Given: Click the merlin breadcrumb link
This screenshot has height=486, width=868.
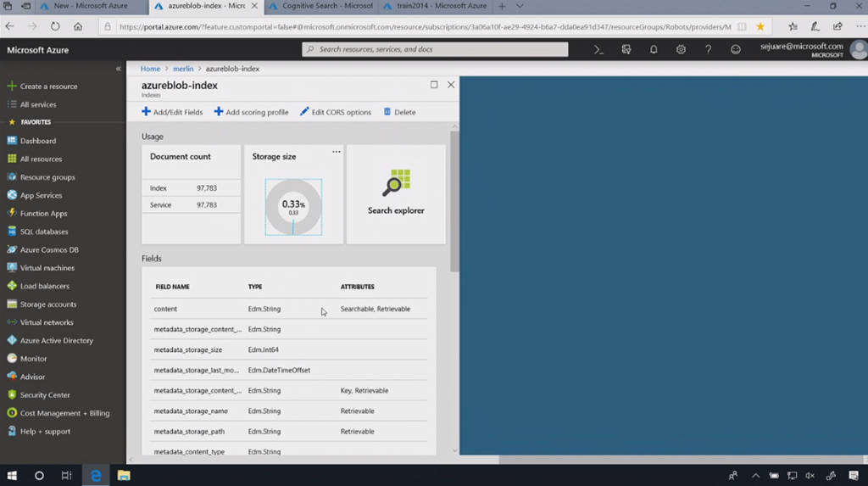Looking at the screenshot, I should click(183, 69).
